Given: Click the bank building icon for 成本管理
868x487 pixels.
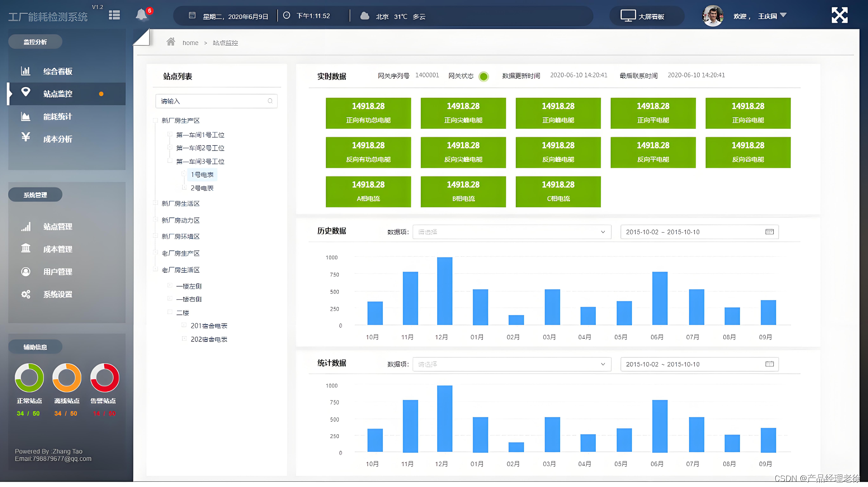Looking at the screenshot, I should click(x=26, y=248).
